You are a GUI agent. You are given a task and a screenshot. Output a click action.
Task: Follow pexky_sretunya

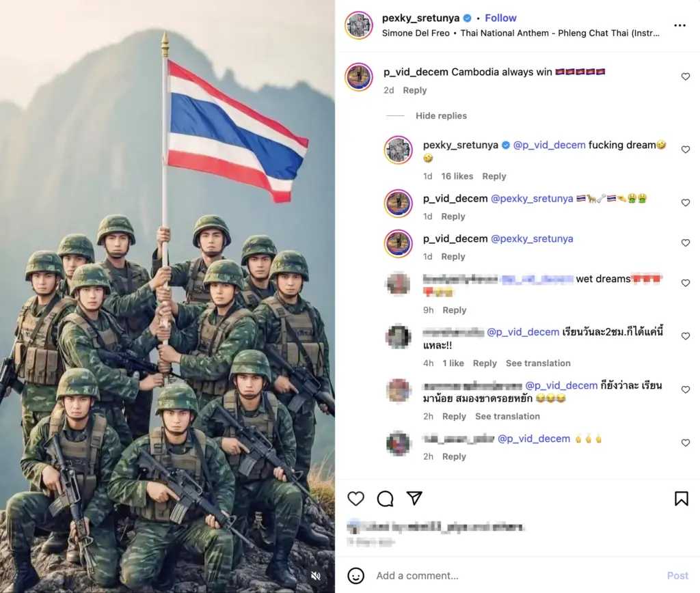click(500, 18)
